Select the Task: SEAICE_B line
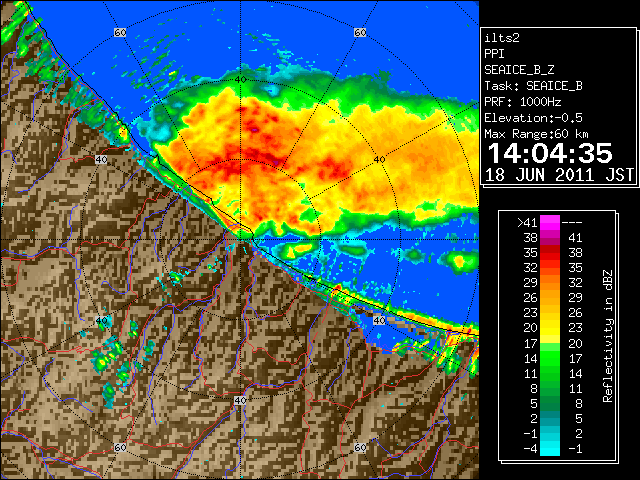This screenshot has width=640, height=480. [533, 86]
